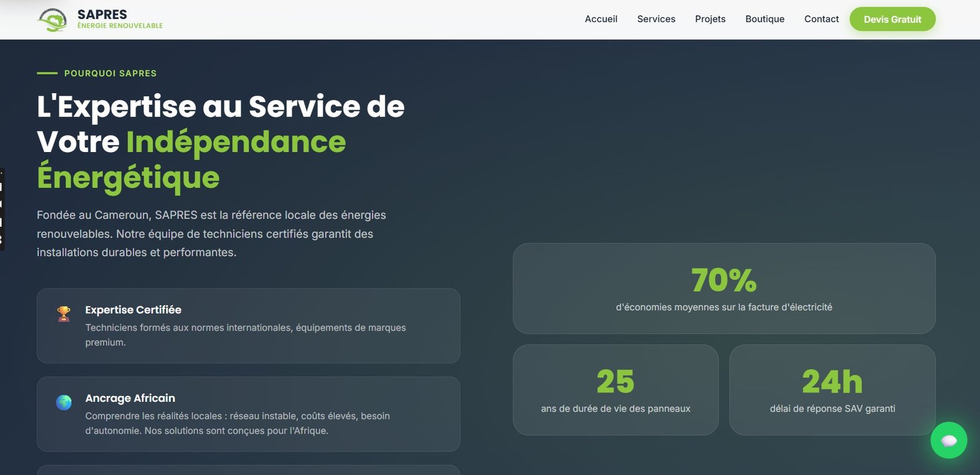The height and width of the screenshot is (475, 980).
Task: Click the trophy icon beside Expertise Certifiée
Action: click(64, 314)
